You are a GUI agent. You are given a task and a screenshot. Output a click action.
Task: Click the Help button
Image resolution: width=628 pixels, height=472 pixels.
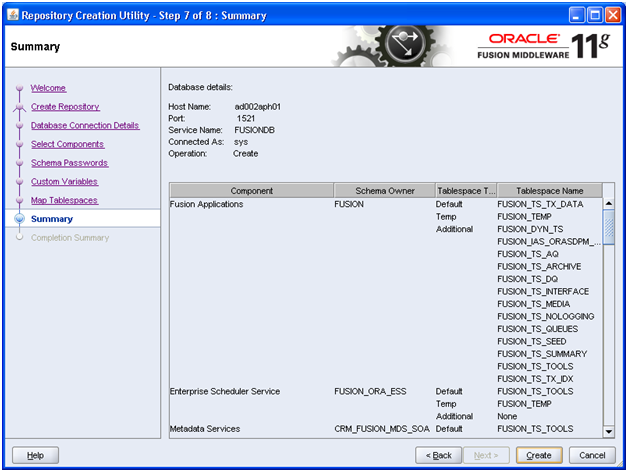pyautogui.click(x=35, y=455)
